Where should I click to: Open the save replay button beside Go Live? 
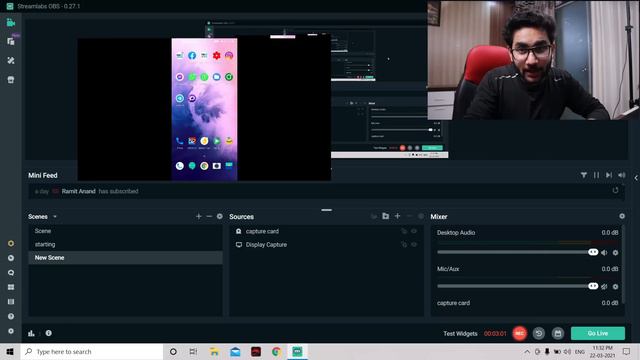tap(558, 333)
